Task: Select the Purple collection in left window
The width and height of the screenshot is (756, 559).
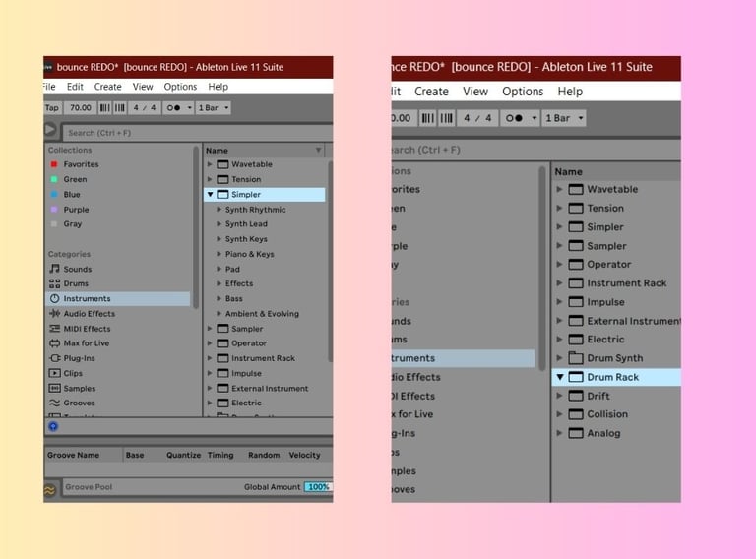Action: (x=76, y=210)
